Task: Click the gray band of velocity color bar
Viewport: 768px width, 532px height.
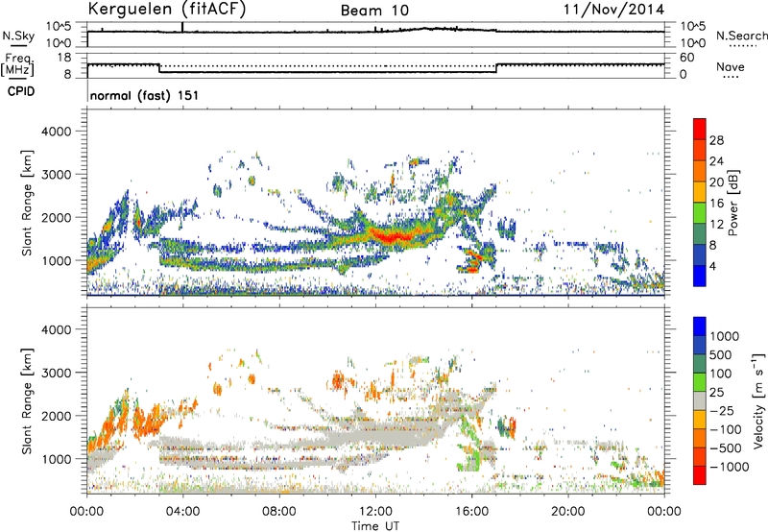Action: [x=700, y=401]
